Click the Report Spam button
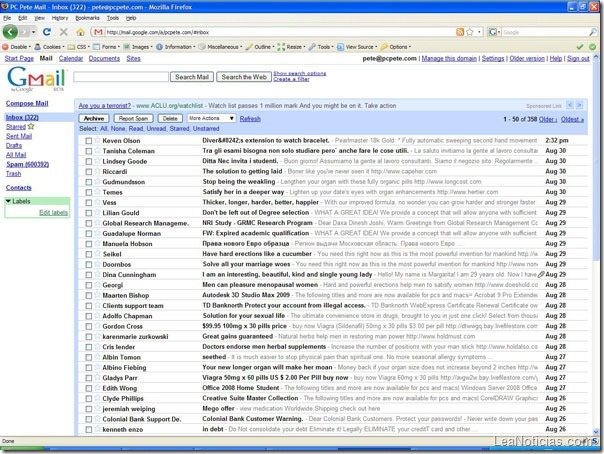 pos(133,118)
